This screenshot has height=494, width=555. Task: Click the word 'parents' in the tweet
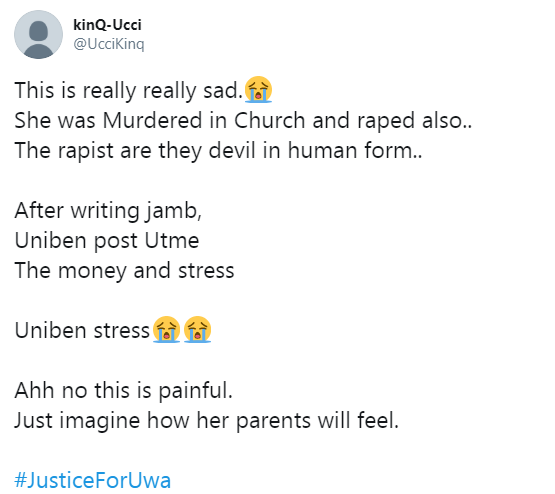[273, 422]
